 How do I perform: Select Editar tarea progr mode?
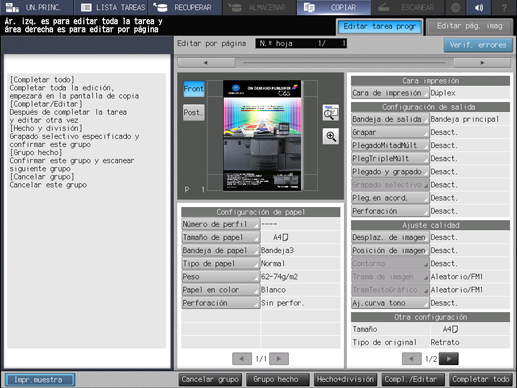pyautogui.click(x=380, y=26)
